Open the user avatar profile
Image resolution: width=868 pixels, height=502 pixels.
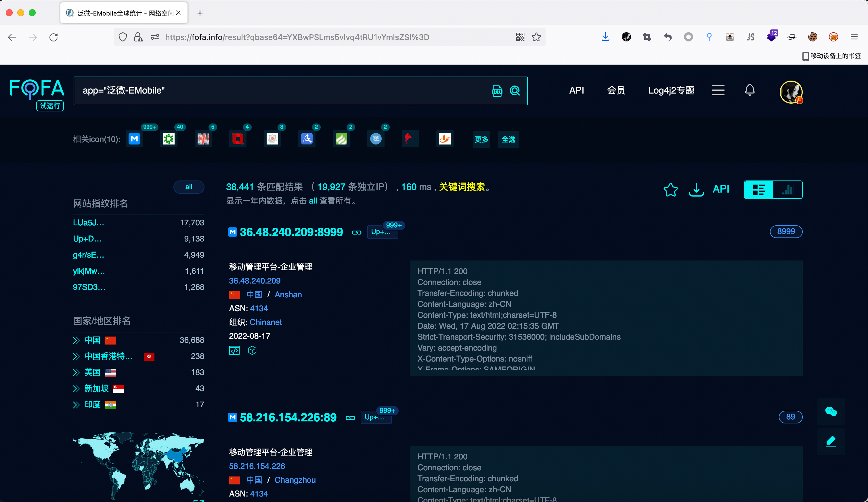click(x=791, y=92)
